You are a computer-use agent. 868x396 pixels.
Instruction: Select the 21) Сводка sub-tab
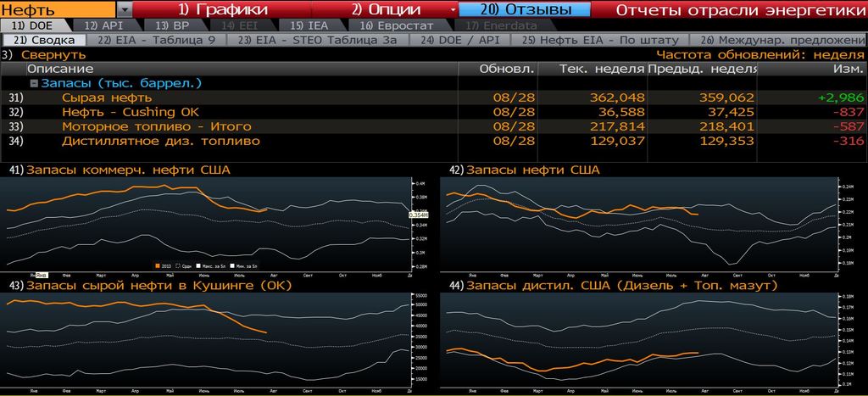point(44,40)
